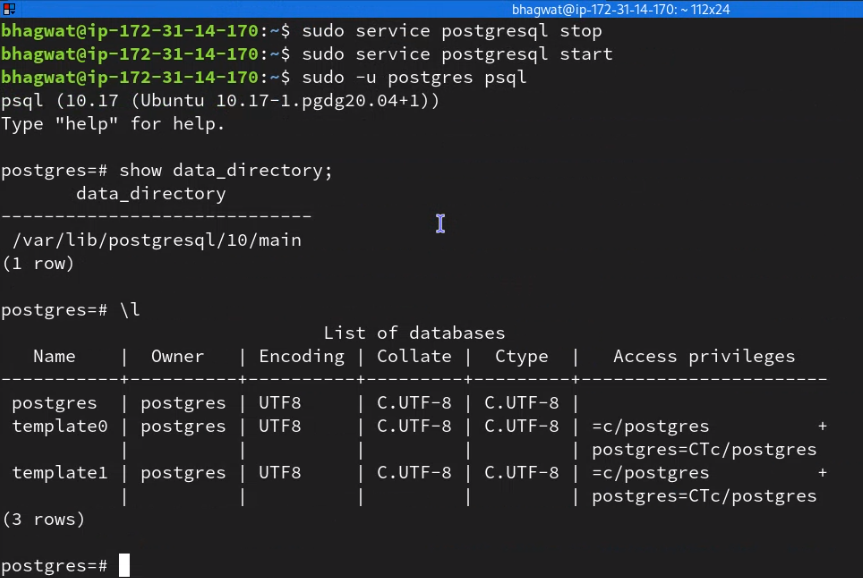Click the Owner column header
Viewport: 863px width, 578px height.
point(177,356)
